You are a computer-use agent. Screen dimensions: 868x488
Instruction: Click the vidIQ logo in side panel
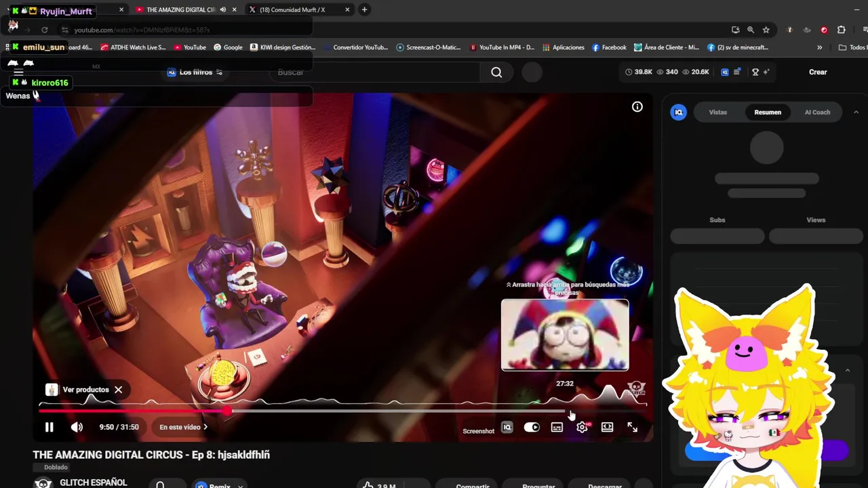point(679,113)
